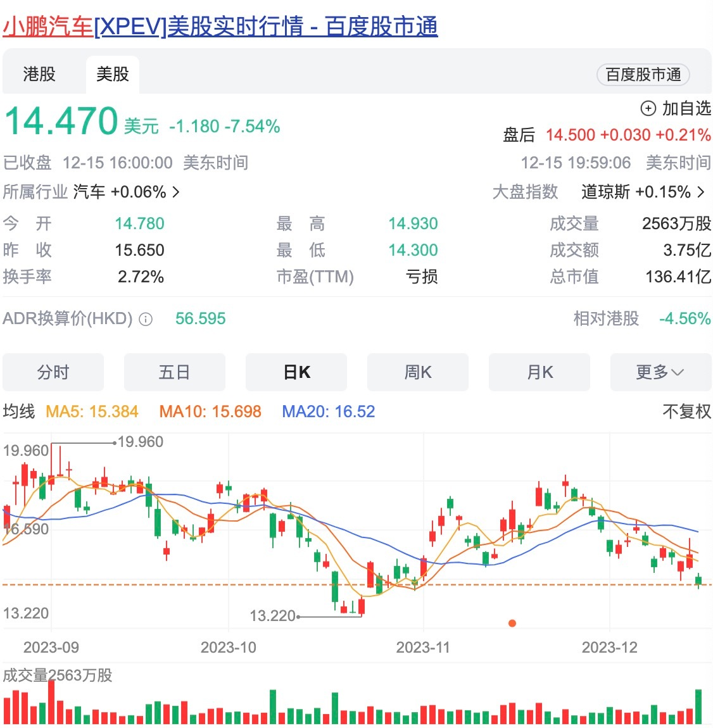Switch to the 港股 tab
Screen dimensions: 713x728
(x=39, y=74)
